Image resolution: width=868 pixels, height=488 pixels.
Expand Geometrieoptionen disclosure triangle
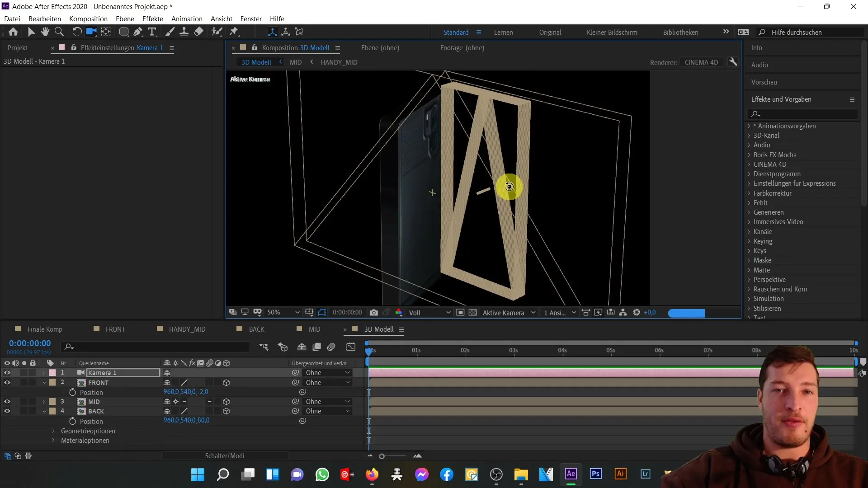click(53, 430)
